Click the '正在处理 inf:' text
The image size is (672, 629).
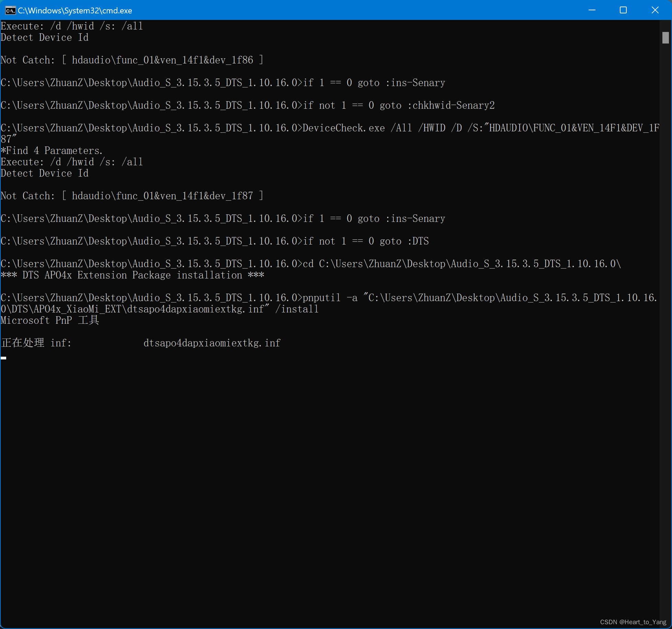[x=36, y=343]
